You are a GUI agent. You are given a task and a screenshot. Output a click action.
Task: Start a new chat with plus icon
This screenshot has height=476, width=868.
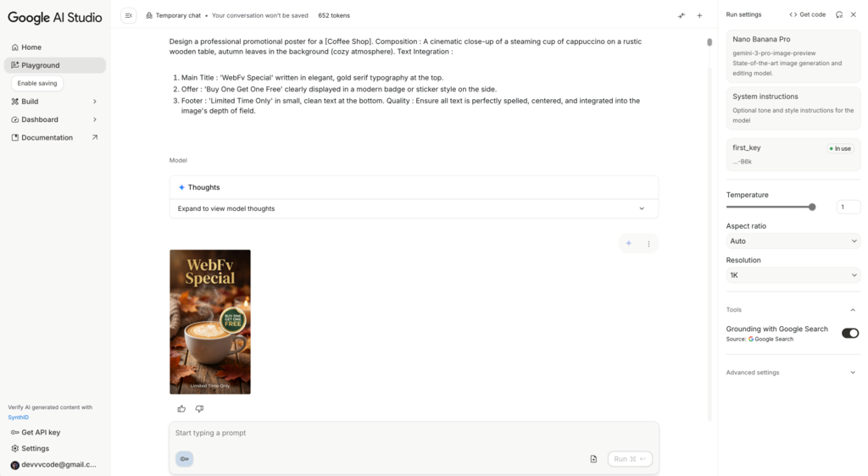[699, 15]
